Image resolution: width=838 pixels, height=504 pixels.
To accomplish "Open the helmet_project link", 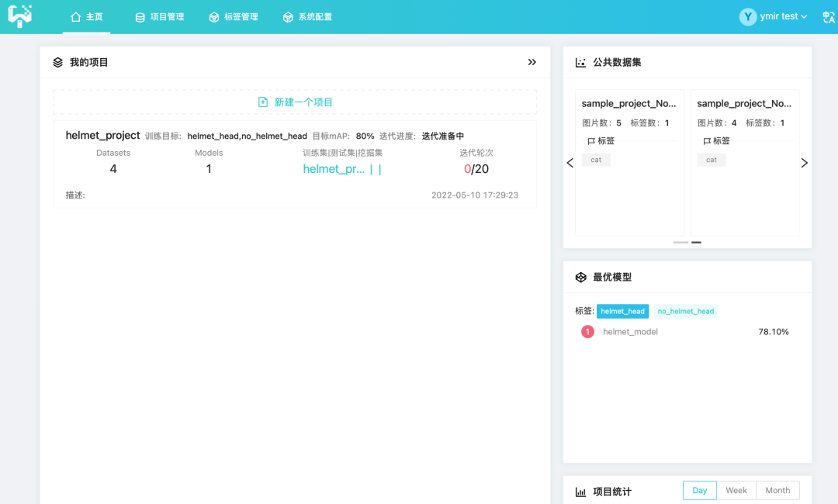I will point(102,136).
